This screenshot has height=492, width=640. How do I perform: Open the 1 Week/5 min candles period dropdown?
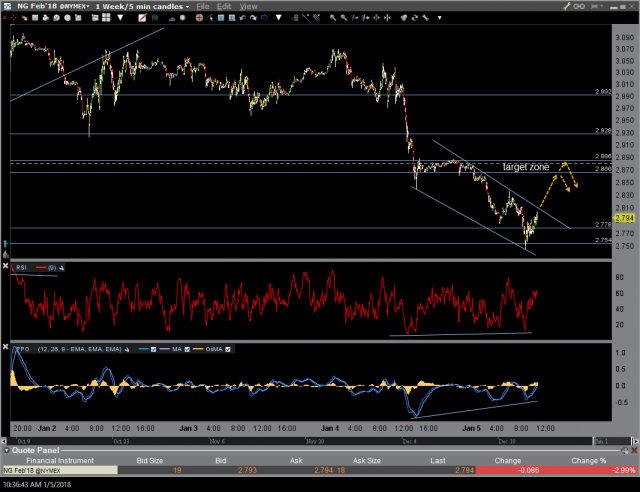142,6
